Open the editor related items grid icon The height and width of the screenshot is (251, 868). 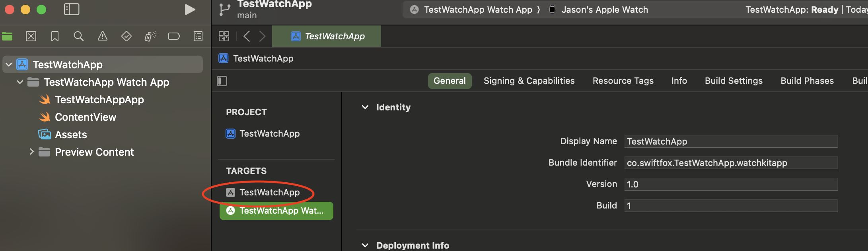click(224, 37)
